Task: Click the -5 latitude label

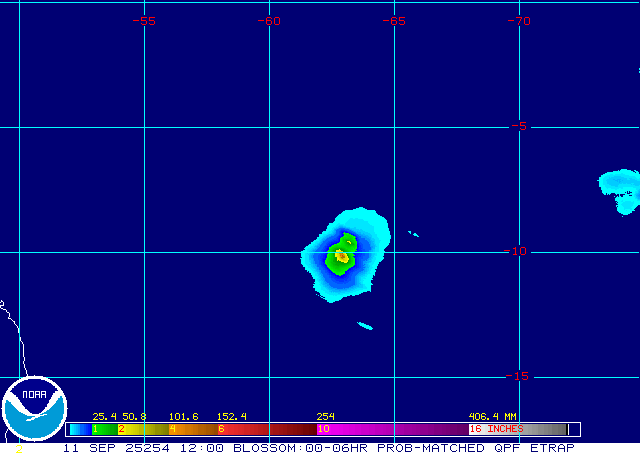Action: pyautogui.click(x=518, y=126)
